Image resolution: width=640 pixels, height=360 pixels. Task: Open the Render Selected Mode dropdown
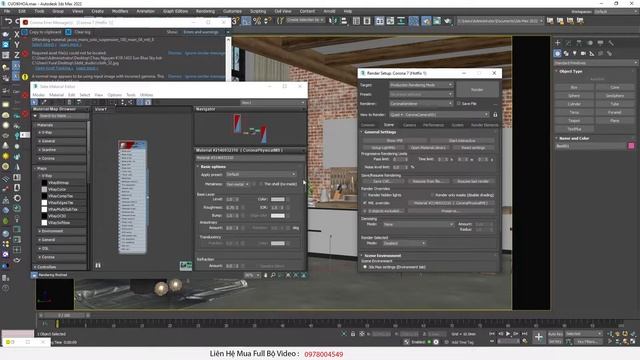tap(404, 243)
